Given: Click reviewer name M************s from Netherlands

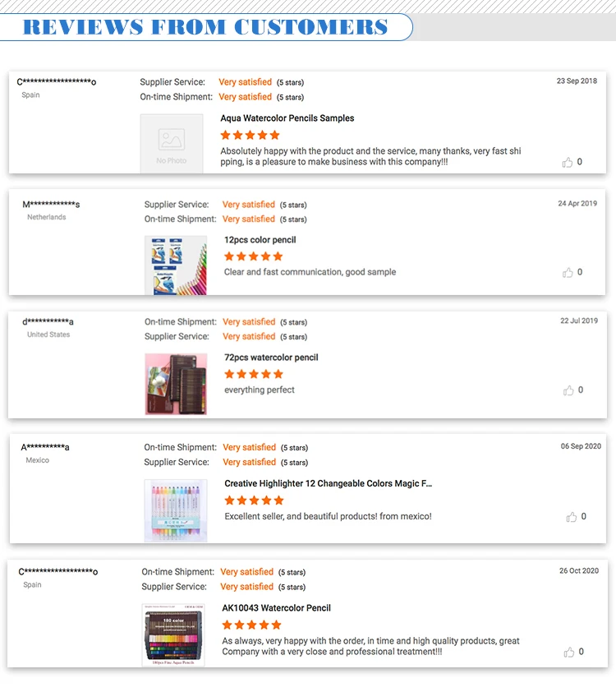Looking at the screenshot, I should 51,205.
